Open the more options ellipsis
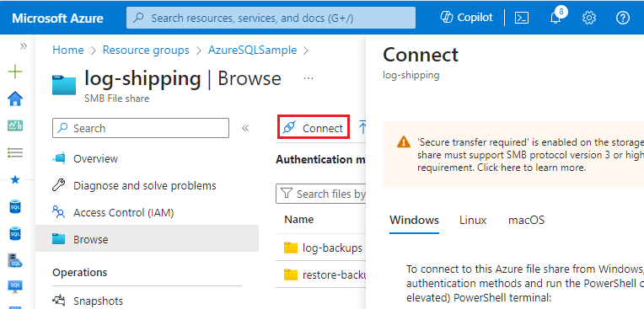 [x=309, y=78]
